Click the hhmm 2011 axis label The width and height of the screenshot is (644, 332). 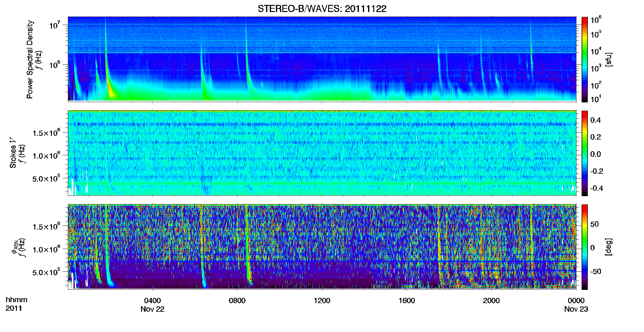tap(16, 304)
